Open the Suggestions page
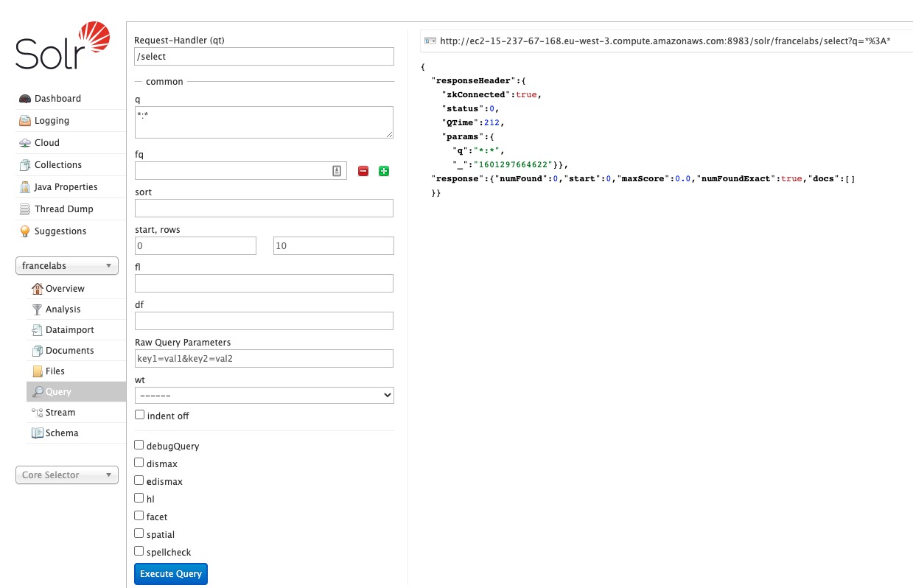The height and width of the screenshot is (588, 913). point(60,231)
